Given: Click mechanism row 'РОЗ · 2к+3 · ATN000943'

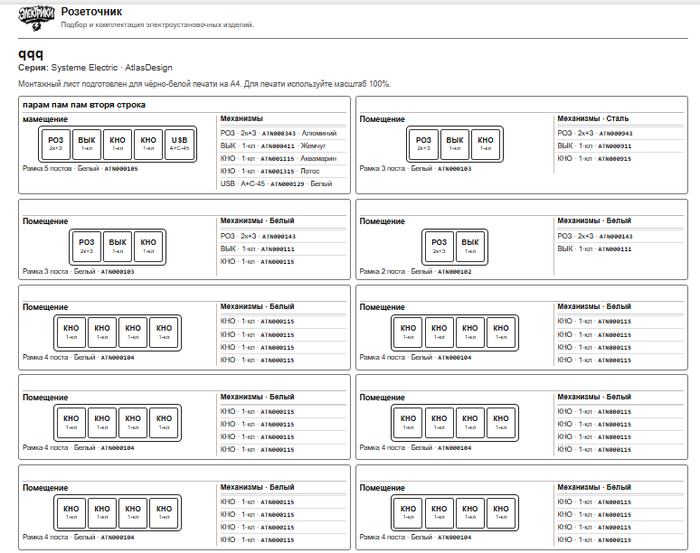Looking at the screenshot, I should 620,133.
